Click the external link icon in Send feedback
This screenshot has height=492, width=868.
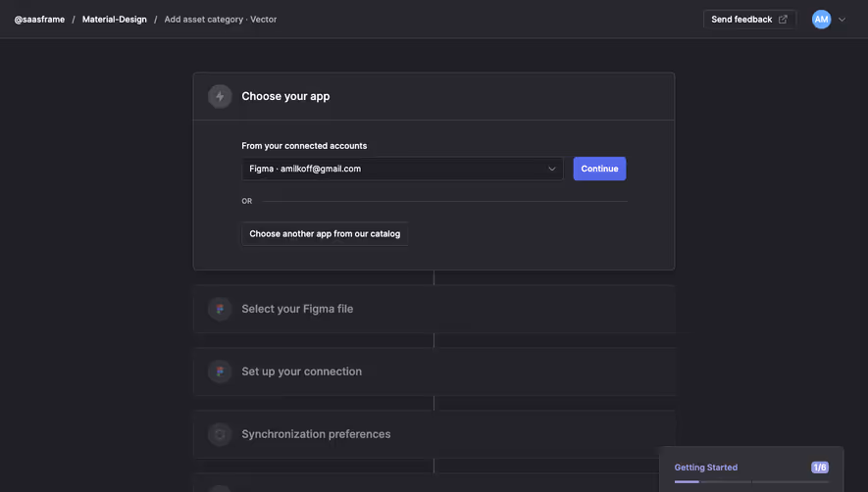783,20
